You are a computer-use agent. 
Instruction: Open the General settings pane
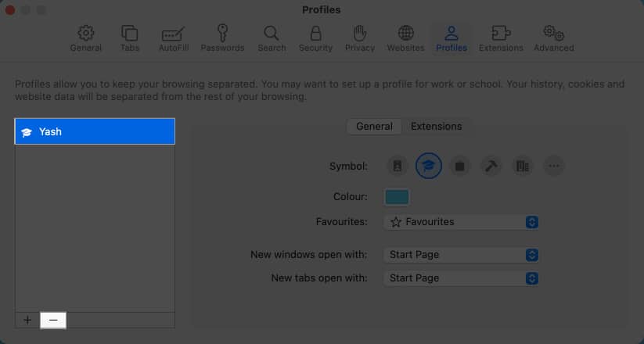click(85, 39)
